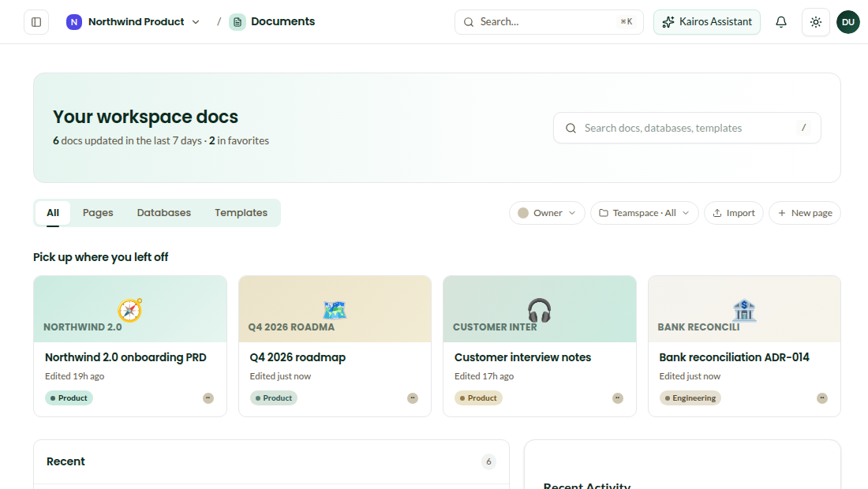Screen dimensions: 868x489
Task: Switch to the Databases tab
Action: point(164,212)
